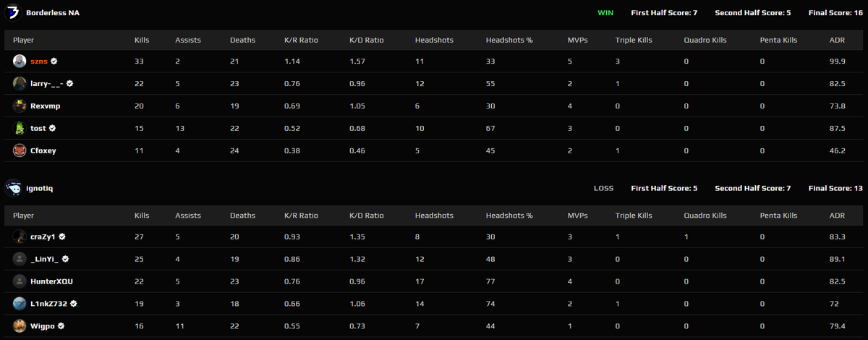Sort Borderless NA table by MVPs header
The width and height of the screenshot is (868, 340).
click(x=578, y=40)
